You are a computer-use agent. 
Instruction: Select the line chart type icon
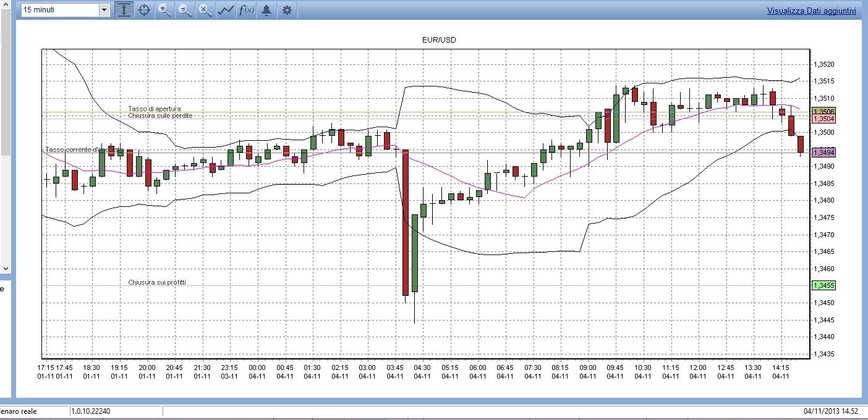click(225, 10)
